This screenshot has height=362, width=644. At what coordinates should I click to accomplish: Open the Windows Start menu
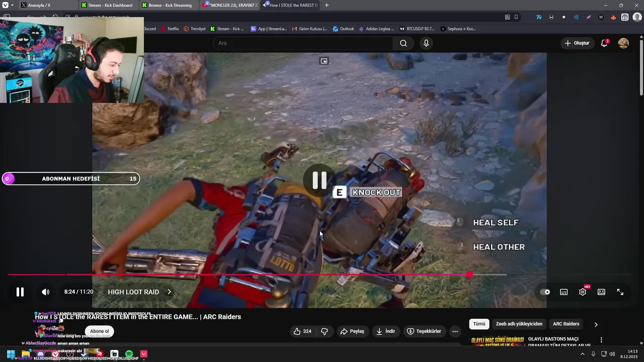(11, 354)
